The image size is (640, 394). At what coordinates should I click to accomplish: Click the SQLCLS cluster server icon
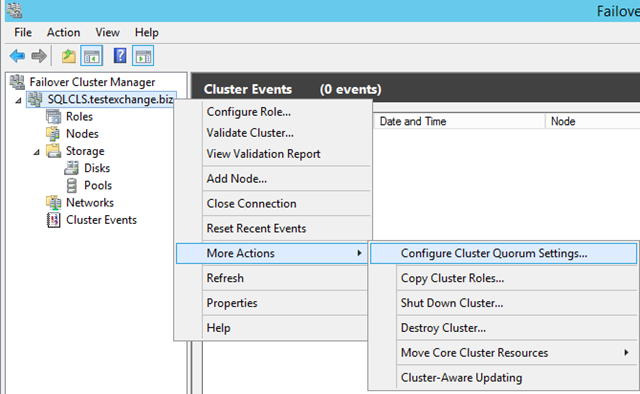[x=35, y=99]
